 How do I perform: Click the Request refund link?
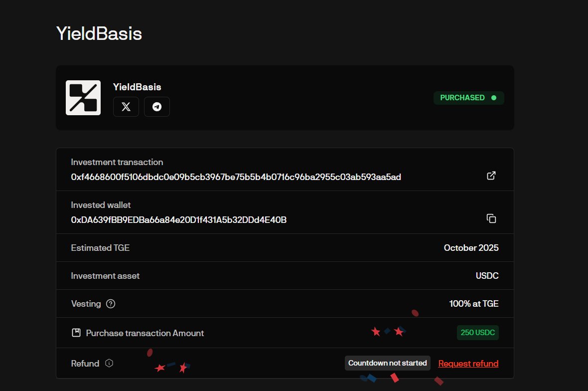(x=468, y=364)
